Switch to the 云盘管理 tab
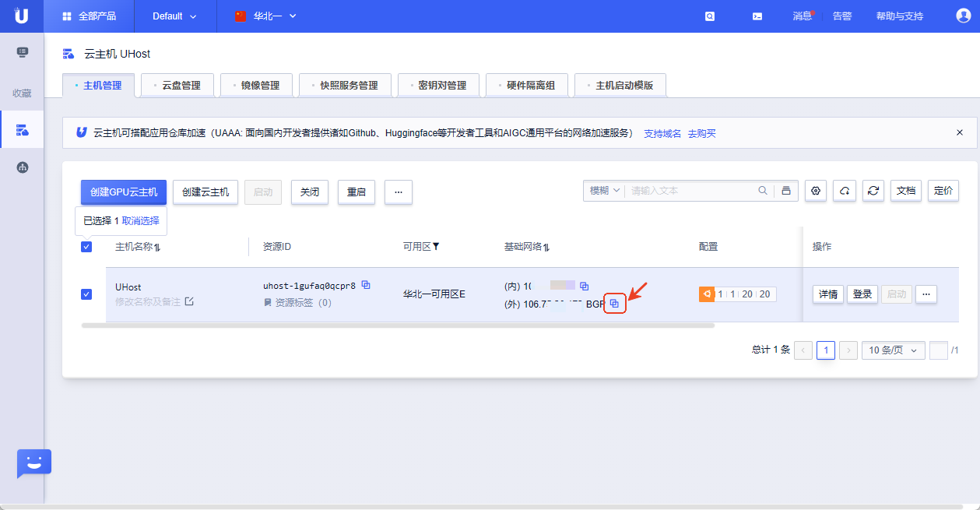 click(177, 85)
